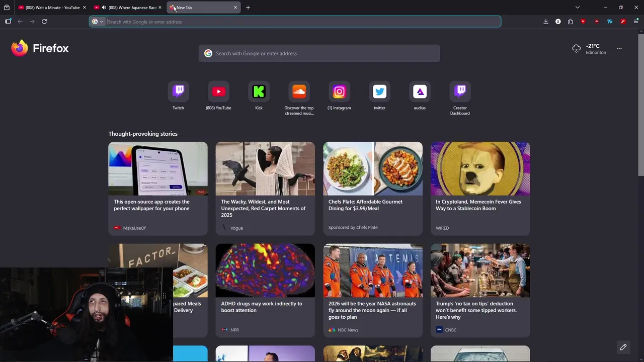Screen dimensions: 644x362
Task: Click the café counter story thumbnail
Action: pos(480,270)
